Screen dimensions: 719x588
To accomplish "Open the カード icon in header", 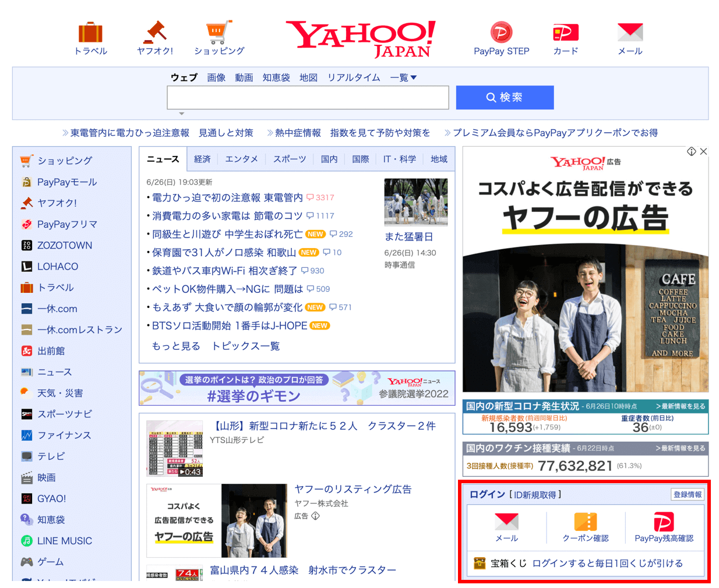I will (566, 33).
